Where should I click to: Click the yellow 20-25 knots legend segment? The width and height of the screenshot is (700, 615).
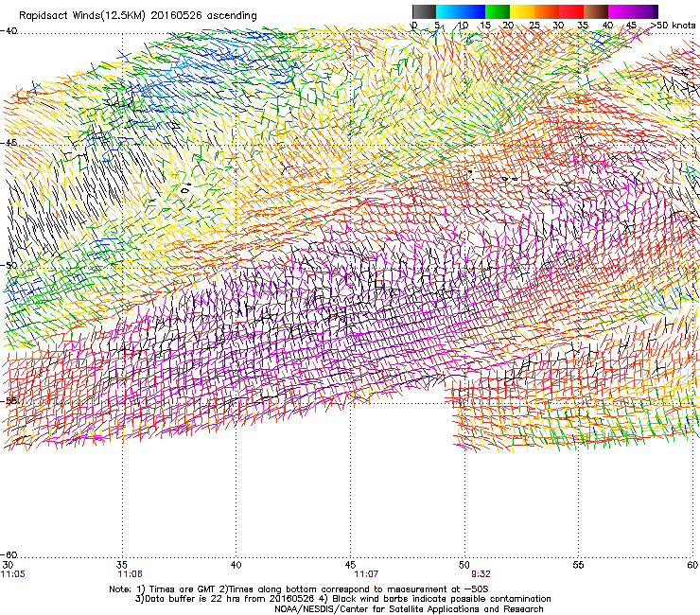click(522, 11)
